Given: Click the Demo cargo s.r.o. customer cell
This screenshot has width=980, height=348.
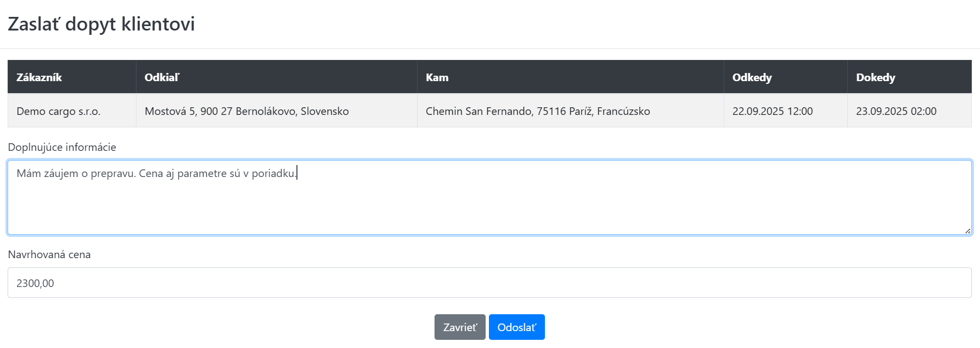Looking at the screenshot, I should tap(59, 111).
